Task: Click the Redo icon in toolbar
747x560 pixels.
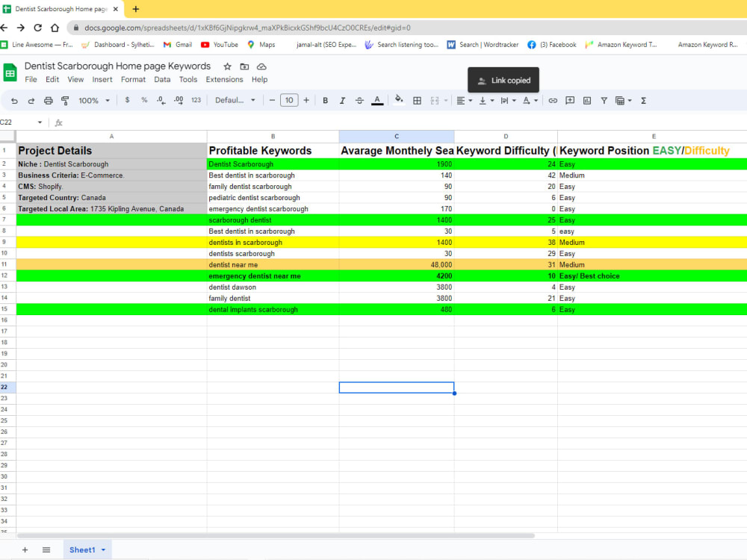Action: pyautogui.click(x=31, y=101)
